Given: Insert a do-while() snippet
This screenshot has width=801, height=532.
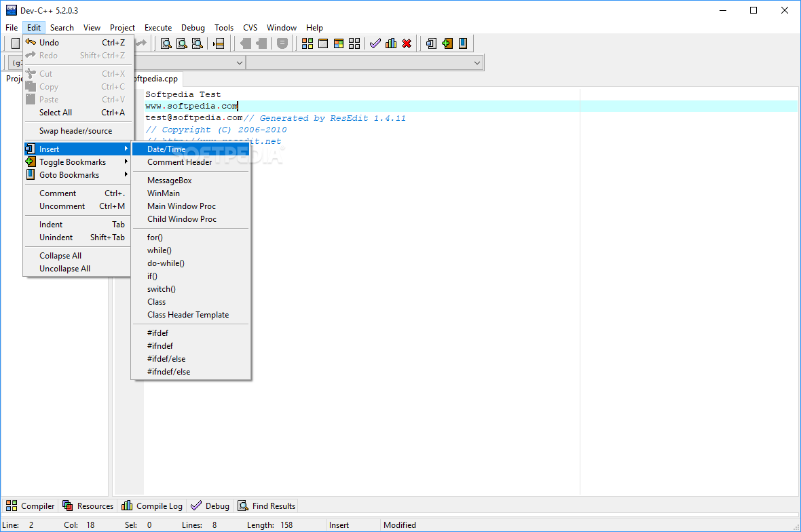Looking at the screenshot, I should coord(191,263).
